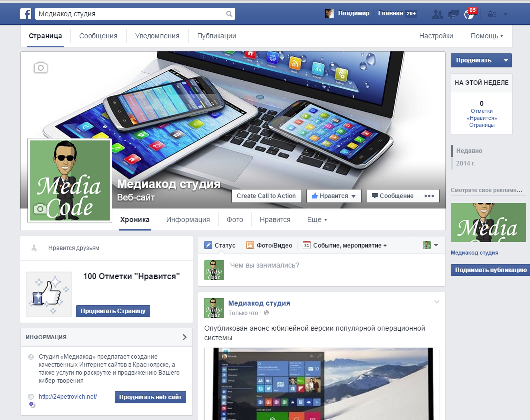Open the three-dots more actions menu

point(429,196)
